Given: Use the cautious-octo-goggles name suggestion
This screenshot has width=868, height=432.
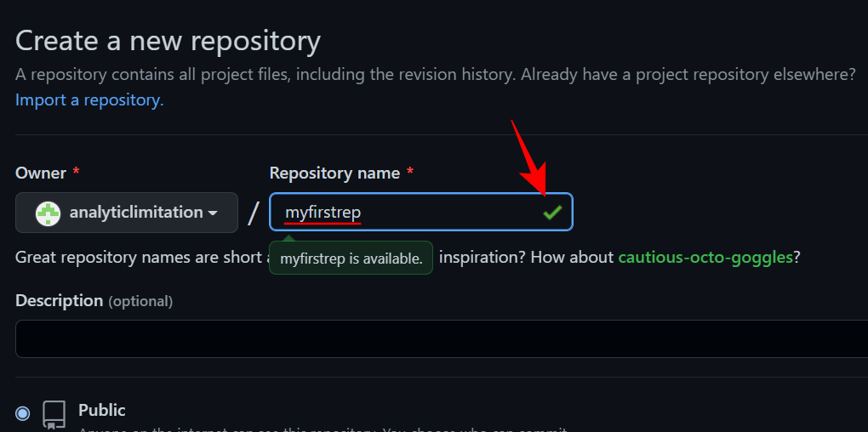Looking at the screenshot, I should coord(705,257).
